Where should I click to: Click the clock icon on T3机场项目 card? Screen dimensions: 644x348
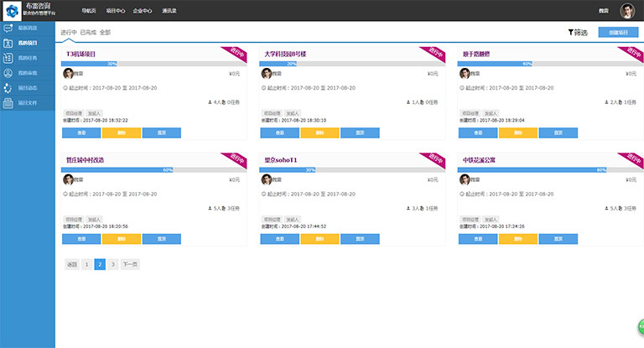point(65,88)
